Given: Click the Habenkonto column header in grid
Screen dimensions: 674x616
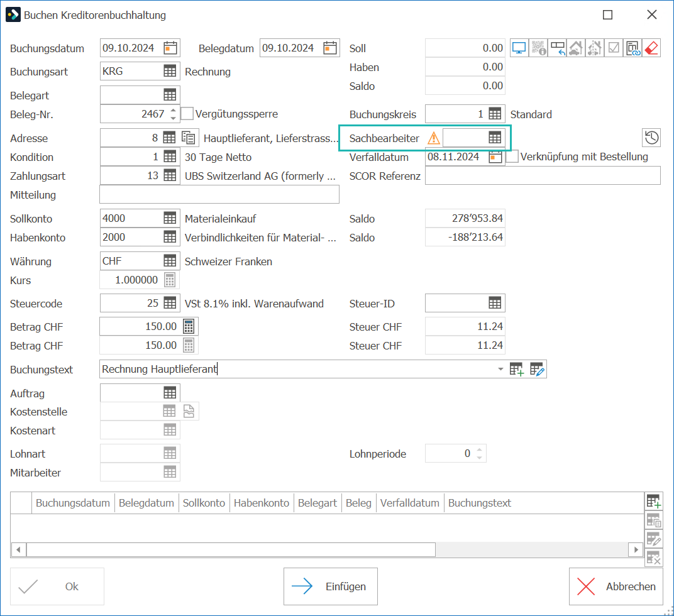Looking at the screenshot, I should click(262, 503).
